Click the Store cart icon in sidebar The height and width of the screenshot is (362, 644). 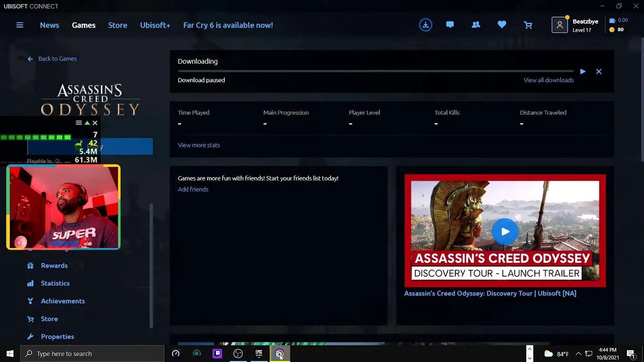(30, 319)
